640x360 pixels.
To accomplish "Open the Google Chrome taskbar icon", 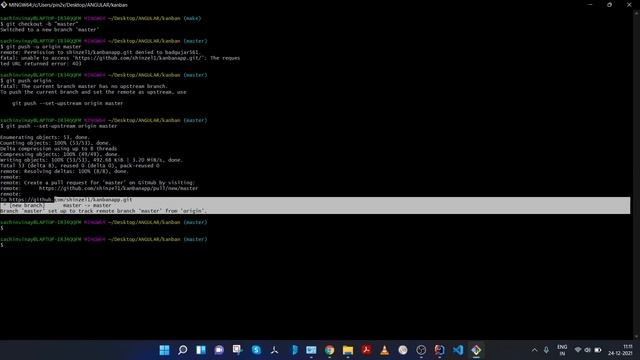I will pyautogui.click(x=329, y=350).
